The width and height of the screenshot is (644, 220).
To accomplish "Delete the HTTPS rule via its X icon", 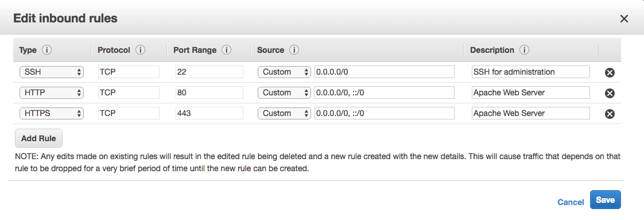I will click(x=610, y=114).
